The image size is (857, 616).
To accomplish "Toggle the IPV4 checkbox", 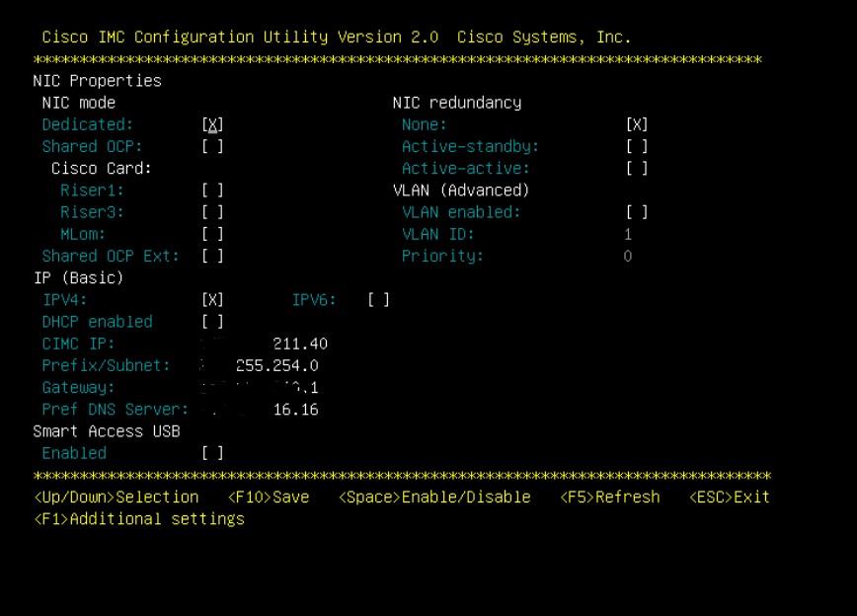I will pyautogui.click(x=212, y=300).
